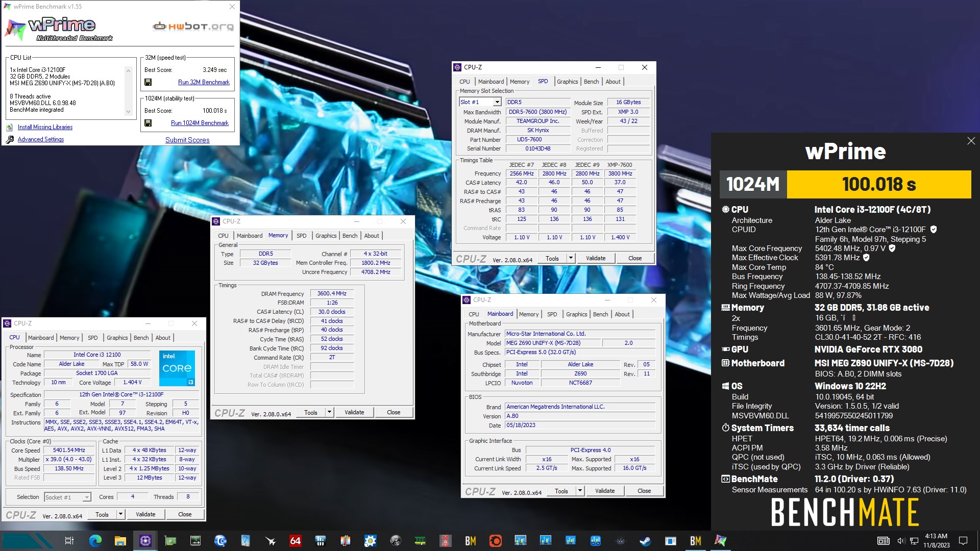This screenshot has width=980, height=551.
Task: Open the Mainboard tab in CPU-Z CPU window
Action: pyautogui.click(x=41, y=338)
